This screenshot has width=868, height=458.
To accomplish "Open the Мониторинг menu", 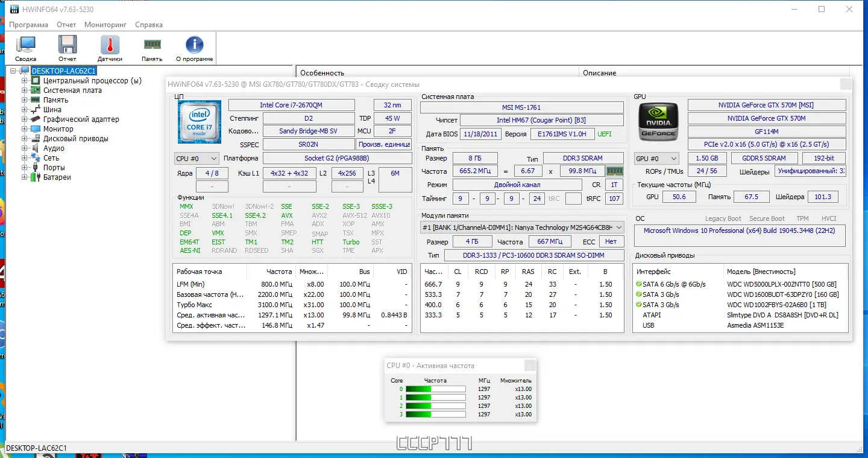I will click(105, 25).
